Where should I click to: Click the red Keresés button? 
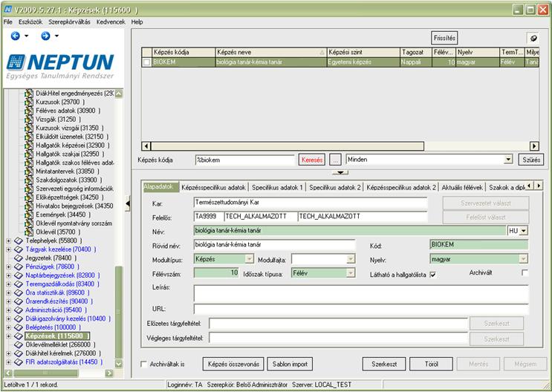pyautogui.click(x=312, y=160)
